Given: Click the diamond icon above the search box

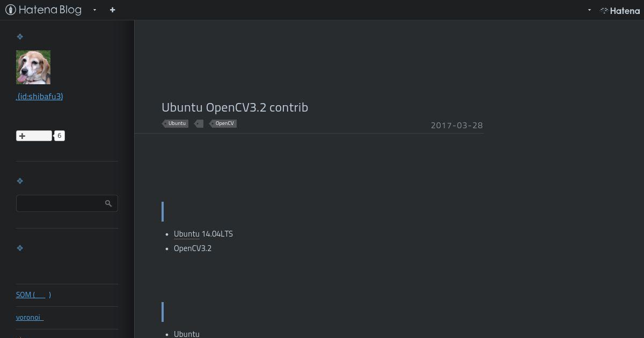Looking at the screenshot, I should 20,181.
